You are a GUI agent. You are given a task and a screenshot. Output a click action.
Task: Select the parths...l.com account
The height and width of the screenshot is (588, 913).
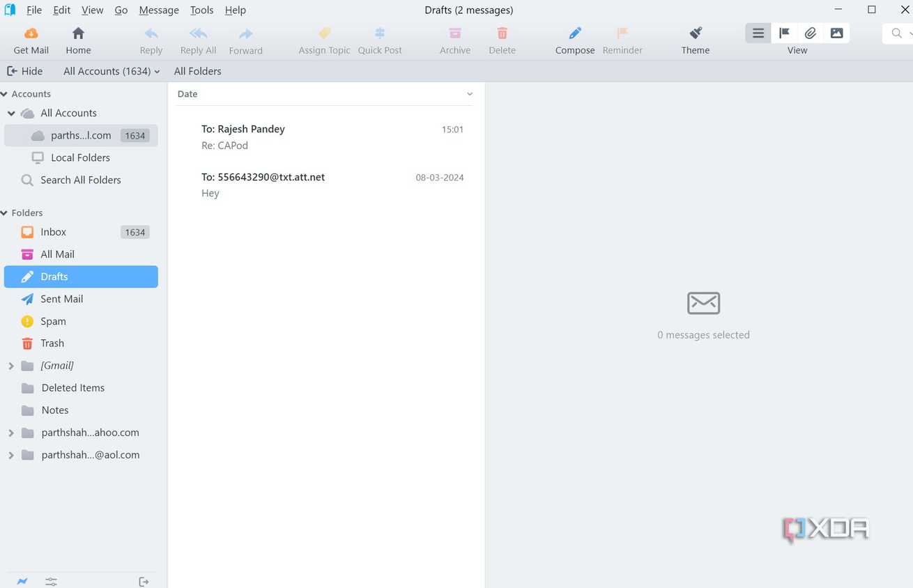[81, 135]
